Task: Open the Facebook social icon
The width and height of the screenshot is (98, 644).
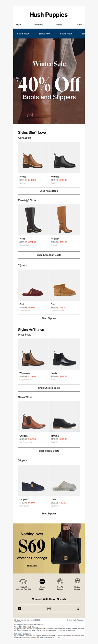Action: [x=19, y=609]
